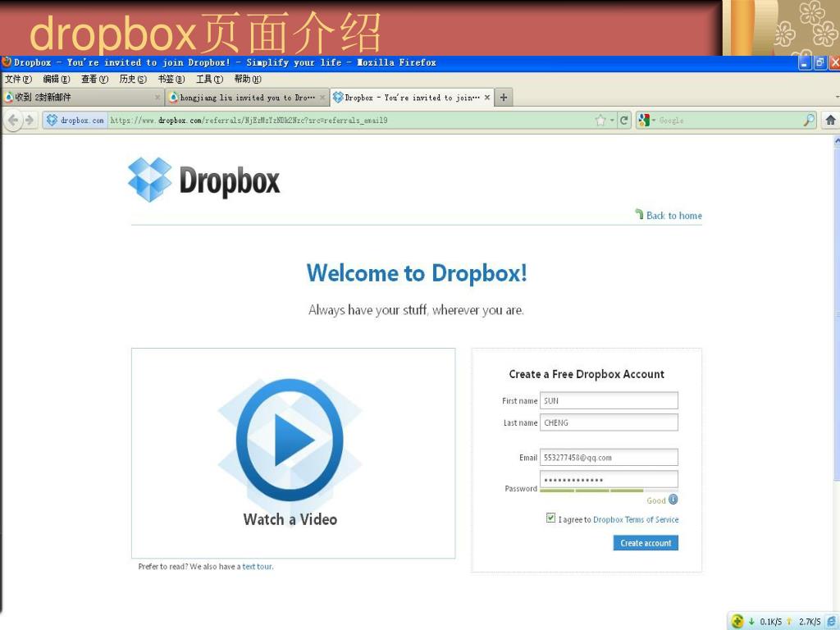
Task: Play the Watch a Video button
Action: click(x=290, y=440)
